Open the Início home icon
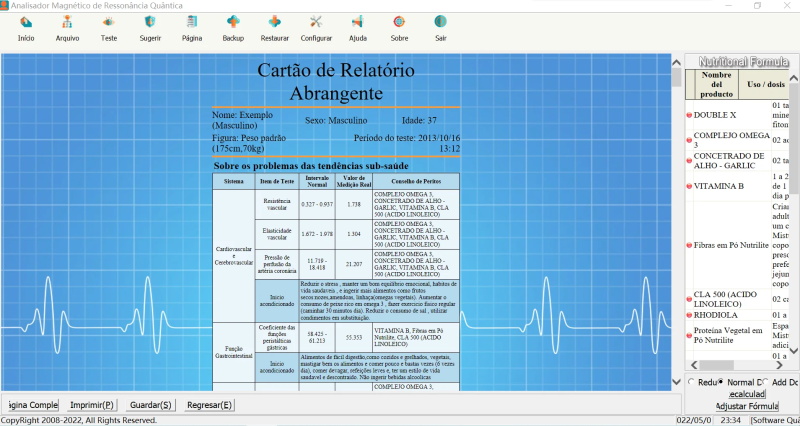This screenshot has width=800, height=426. [x=26, y=22]
